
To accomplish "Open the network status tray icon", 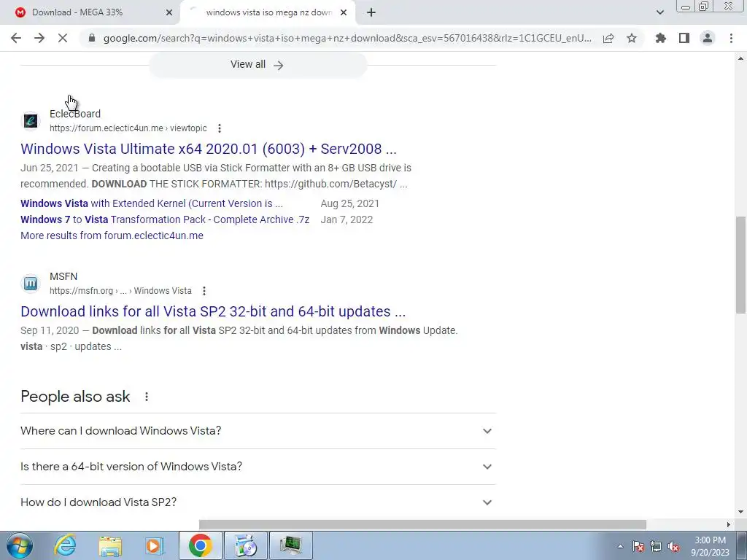I will pos(656,546).
